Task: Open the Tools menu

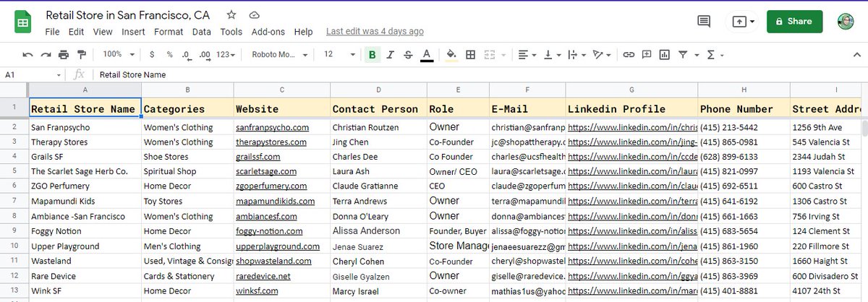Action: tap(231, 32)
